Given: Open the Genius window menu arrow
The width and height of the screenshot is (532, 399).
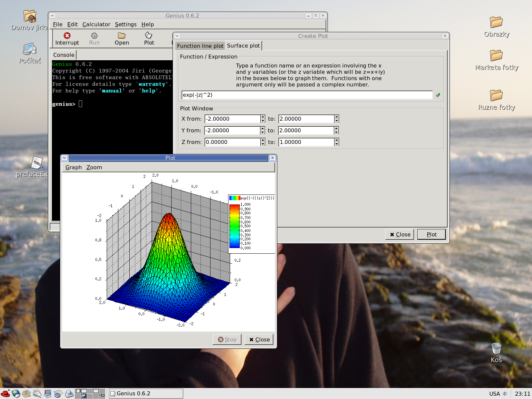Looking at the screenshot, I should click(x=53, y=16).
